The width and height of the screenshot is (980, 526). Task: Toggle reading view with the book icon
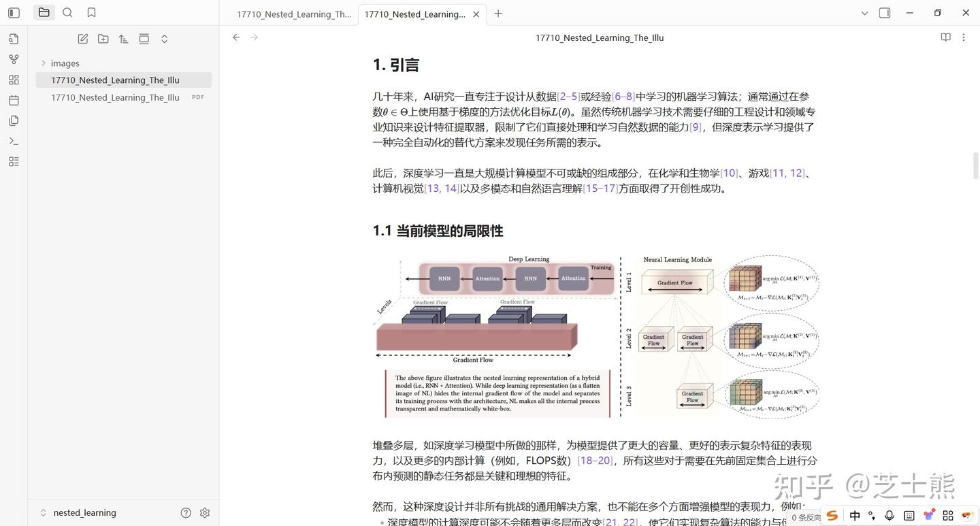(x=946, y=37)
